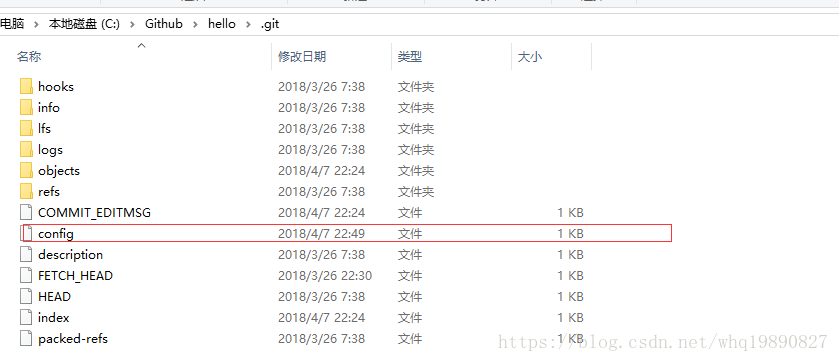Expand breadcrumb arrow before 本地磁盘 (C:)
This screenshot has height=362, width=839.
pos(36,24)
